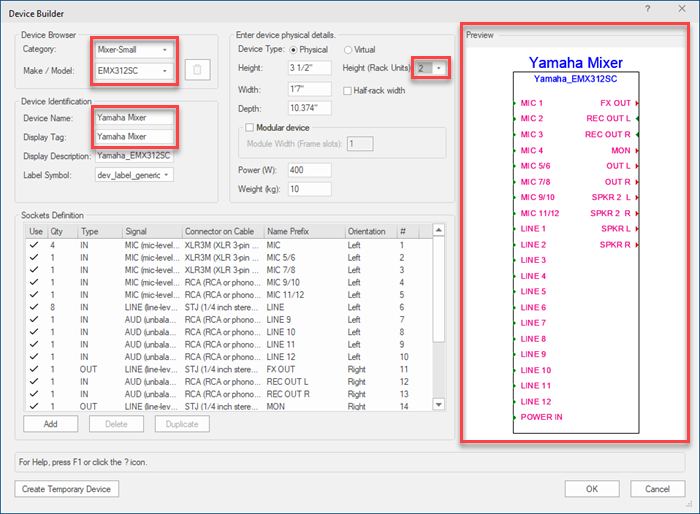The height and width of the screenshot is (514, 700).
Task: Click the Orientation column header
Action: (371, 231)
